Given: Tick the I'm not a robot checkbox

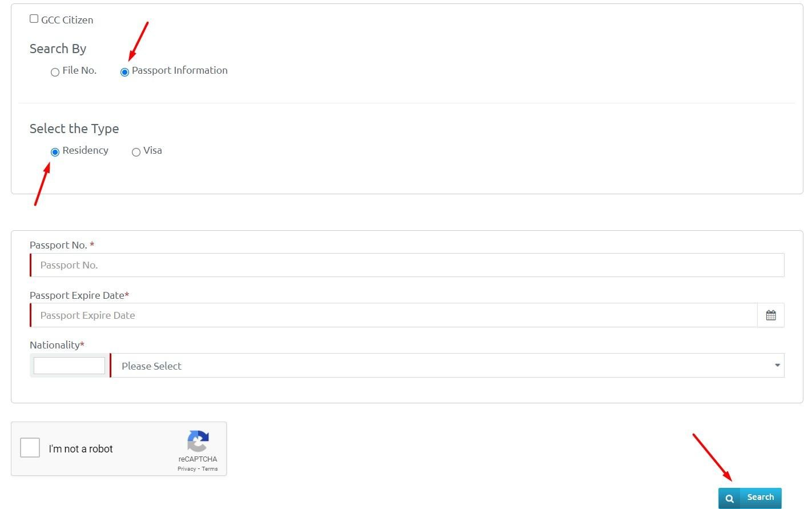Looking at the screenshot, I should tap(30, 448).
